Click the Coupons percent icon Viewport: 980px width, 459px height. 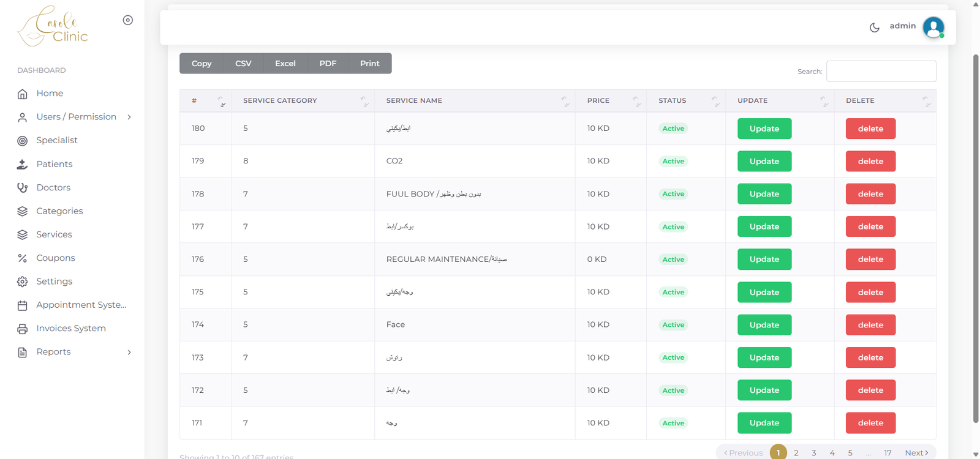(23, 258)
